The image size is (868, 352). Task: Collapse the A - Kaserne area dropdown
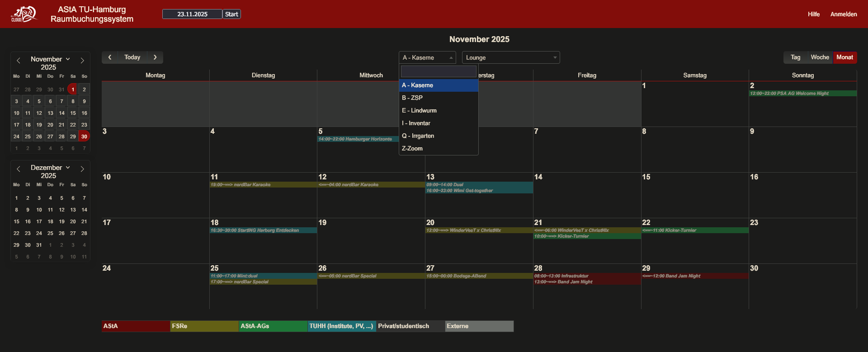click(427, 58)
